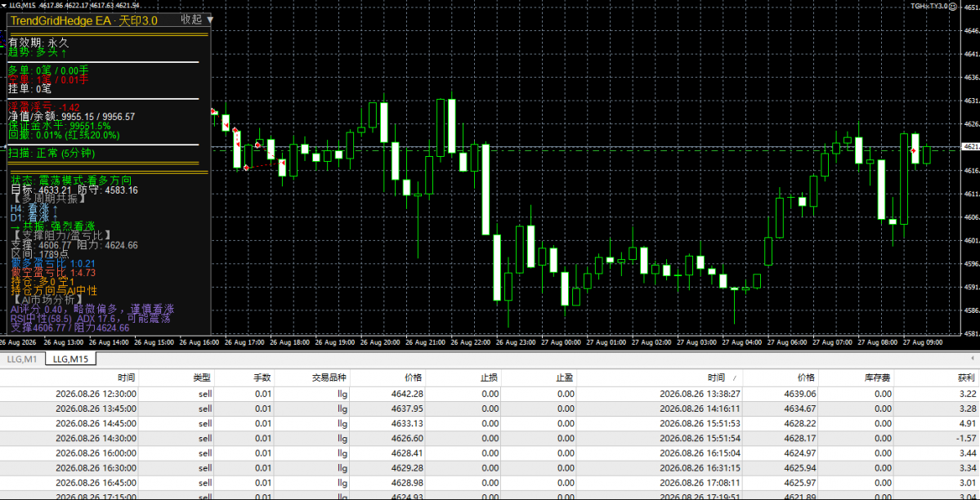This screenshot has width=980, height=500.
Task: Click the 净值/余额 9955.15 / 9956.57 line
Action: click(71, 116)
